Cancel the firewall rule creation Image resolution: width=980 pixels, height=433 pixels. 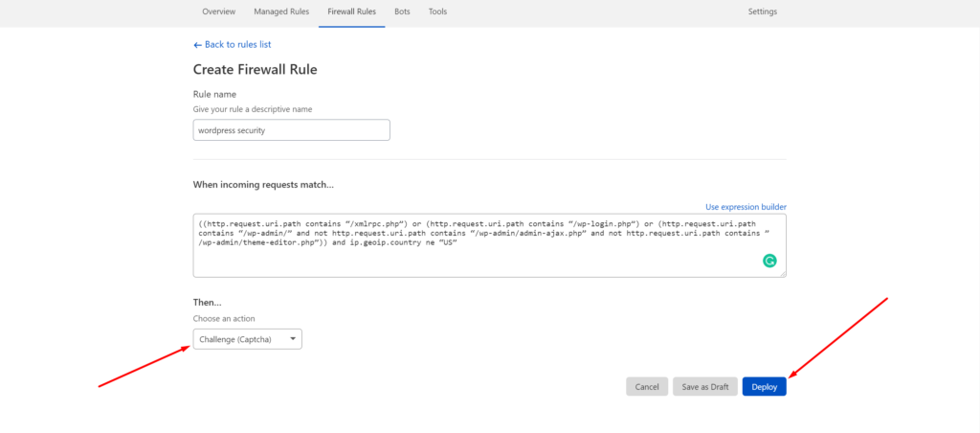click(x=647, y=387)
